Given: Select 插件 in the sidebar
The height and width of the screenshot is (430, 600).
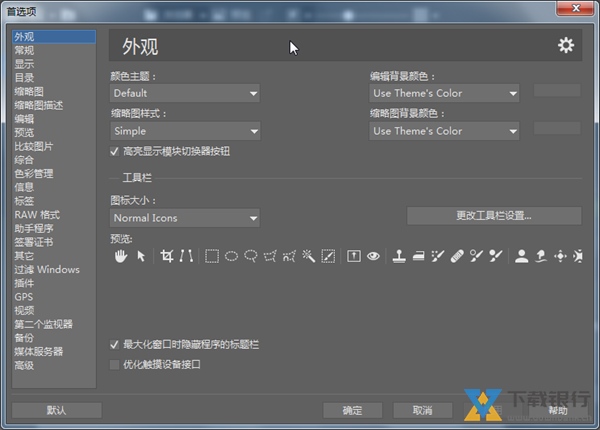Looking at the screenshot, I should (54, 283).
